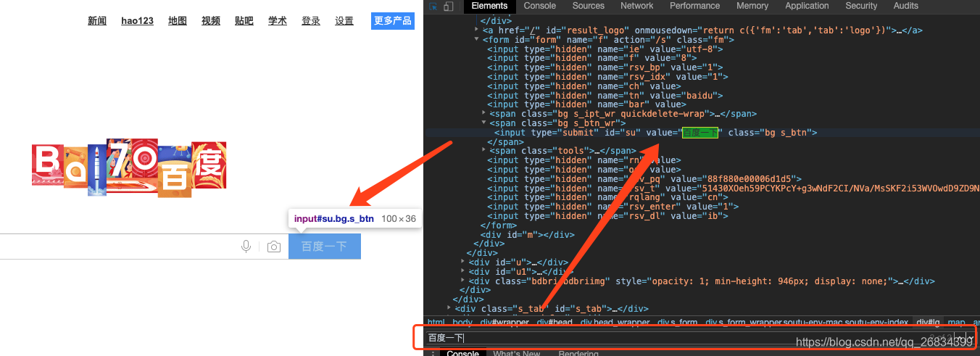
Task: Open the Security tab
Action: click(861, 6)
